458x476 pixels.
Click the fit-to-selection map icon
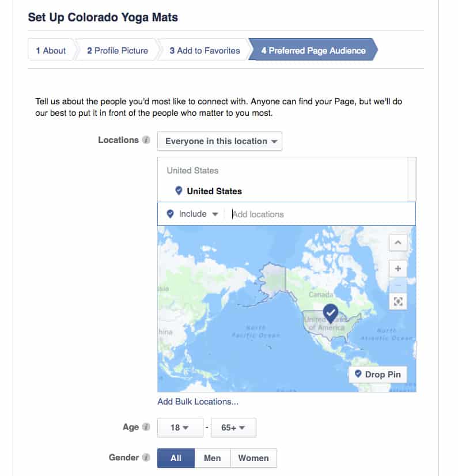(398, 301)
